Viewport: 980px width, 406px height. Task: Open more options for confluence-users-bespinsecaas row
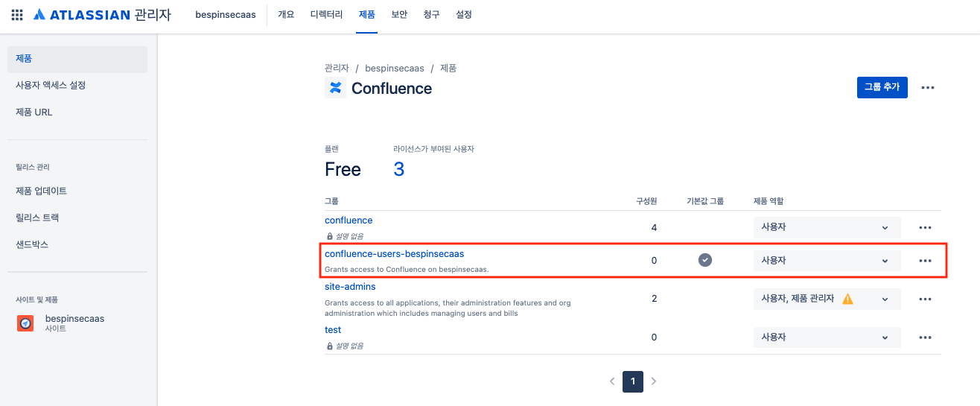pyautogui.click(x=925, y=261)
